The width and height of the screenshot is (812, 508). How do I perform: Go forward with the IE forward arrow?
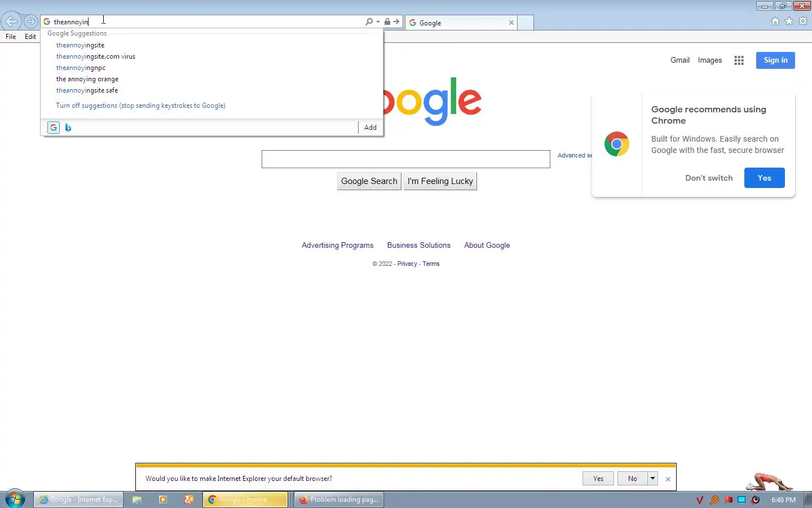(31, 22)
